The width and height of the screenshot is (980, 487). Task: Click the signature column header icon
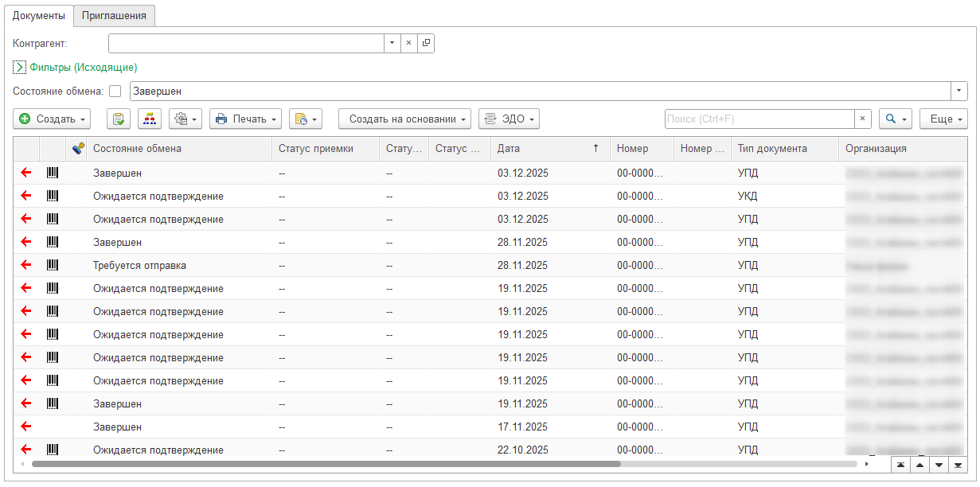tap(78, 148)
